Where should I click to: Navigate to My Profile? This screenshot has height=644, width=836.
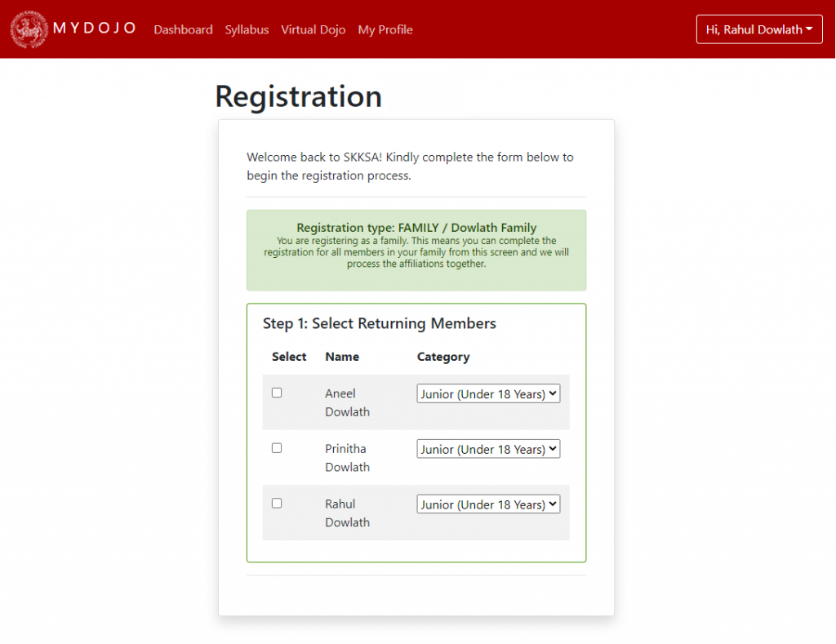point(385,29)
